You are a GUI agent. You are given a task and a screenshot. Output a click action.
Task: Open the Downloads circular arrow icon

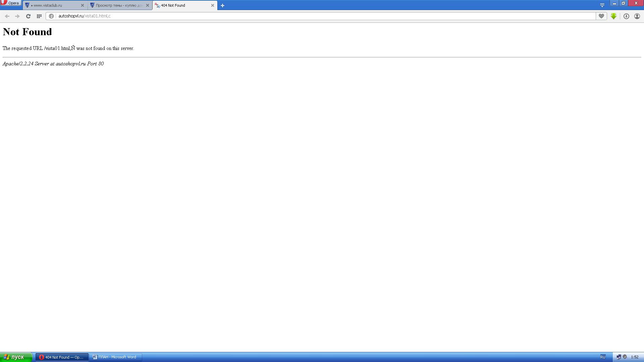pyautogui.click(x=626, y=16)
